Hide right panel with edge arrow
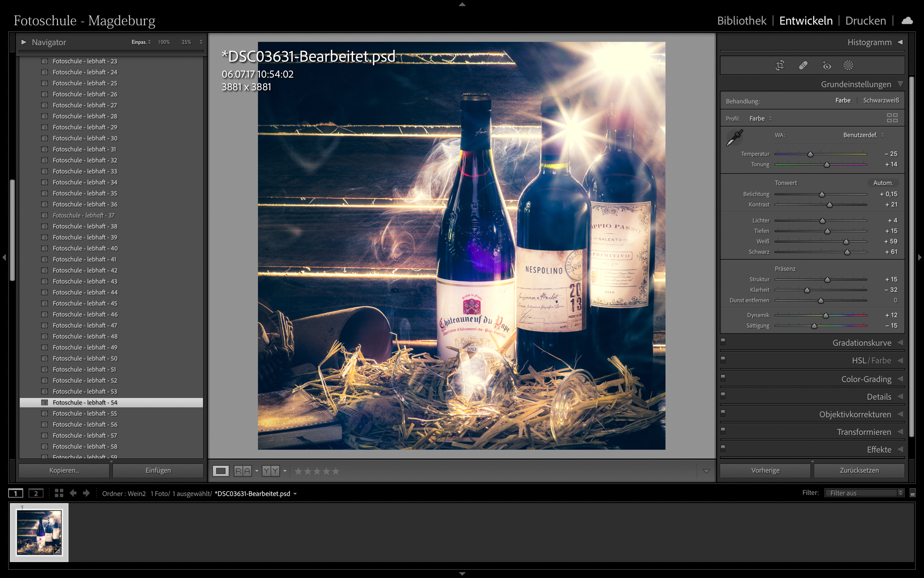924x578 pixels. point(920,257)
